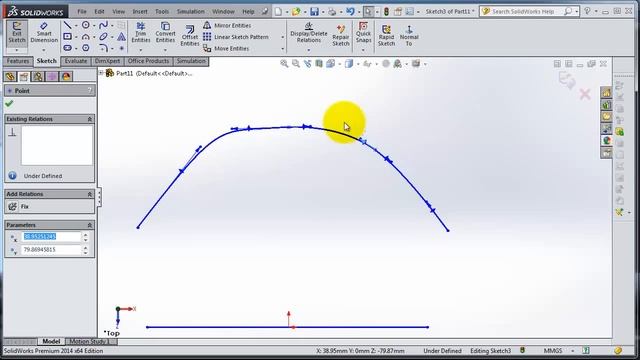This screenshot has width=640, height=360.
Task: Increase the X coordinate with spinner up arrow
Action: [85, 235]
